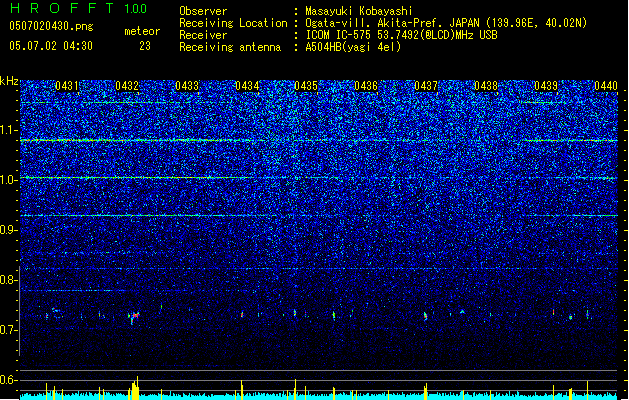This screenshot has height=400, width=629.
Task: Click the kHz axis unit label
Action: click(9, 81)
